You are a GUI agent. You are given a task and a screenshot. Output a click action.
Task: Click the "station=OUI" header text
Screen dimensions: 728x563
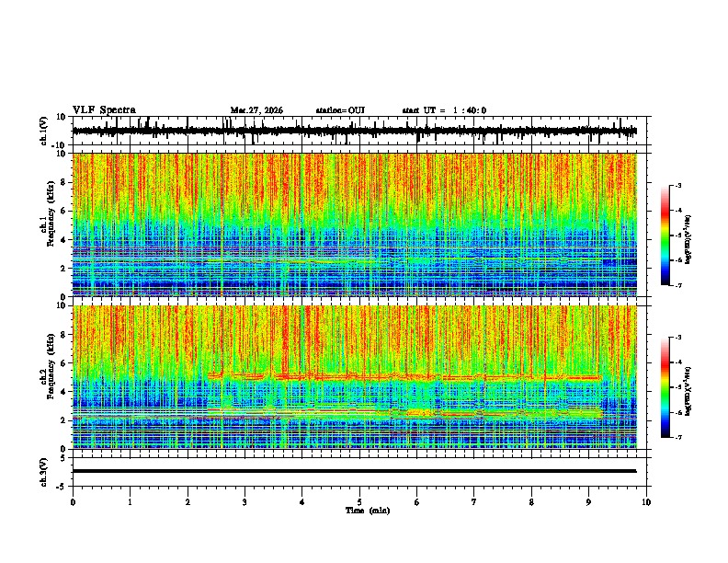(340, 110)
